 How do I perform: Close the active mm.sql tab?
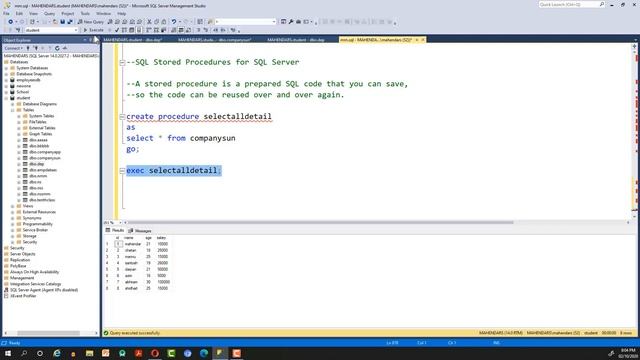point(423,40)
